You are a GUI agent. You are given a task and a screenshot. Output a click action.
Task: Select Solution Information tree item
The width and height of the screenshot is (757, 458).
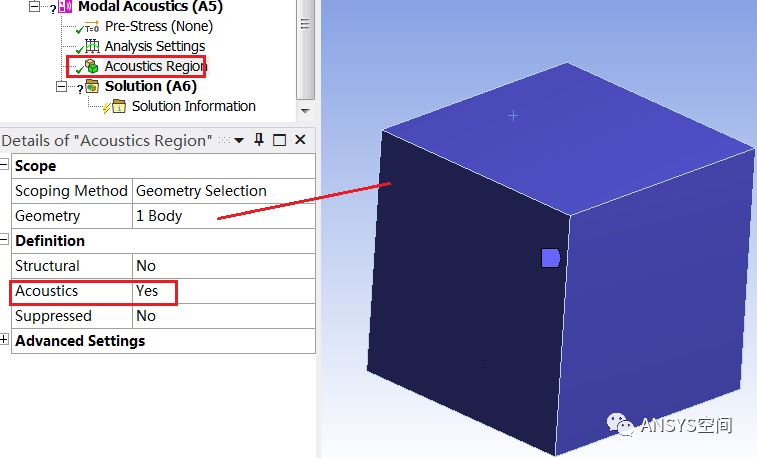(x=193, y=107)
